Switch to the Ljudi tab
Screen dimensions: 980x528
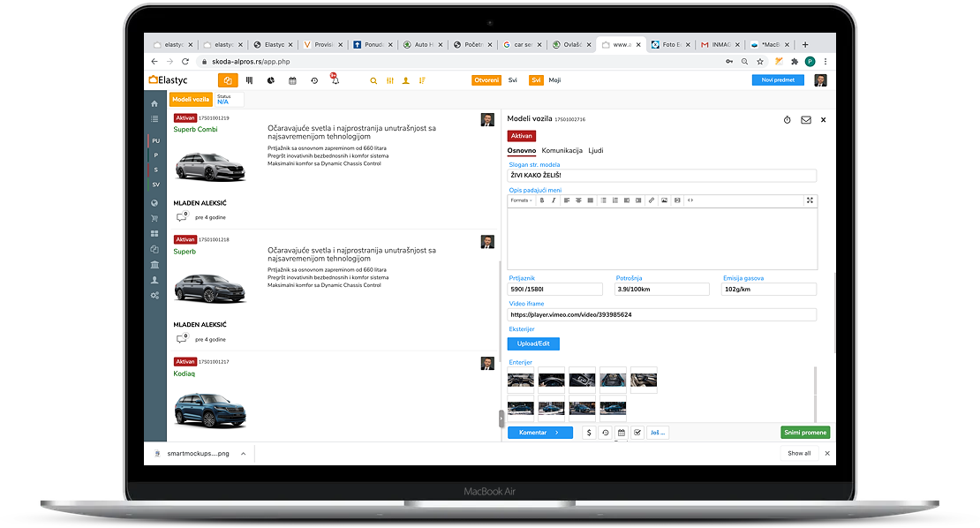tap(596, 151)
